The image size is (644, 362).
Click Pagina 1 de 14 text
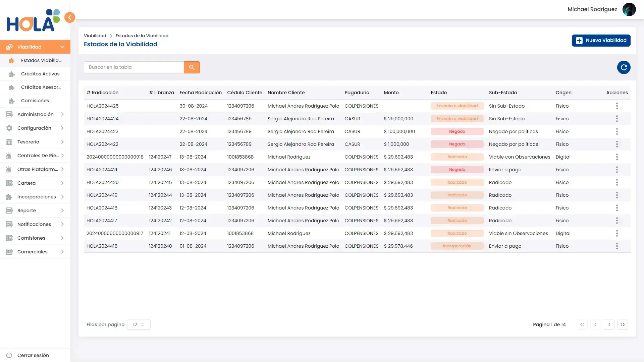coord(549,324)
